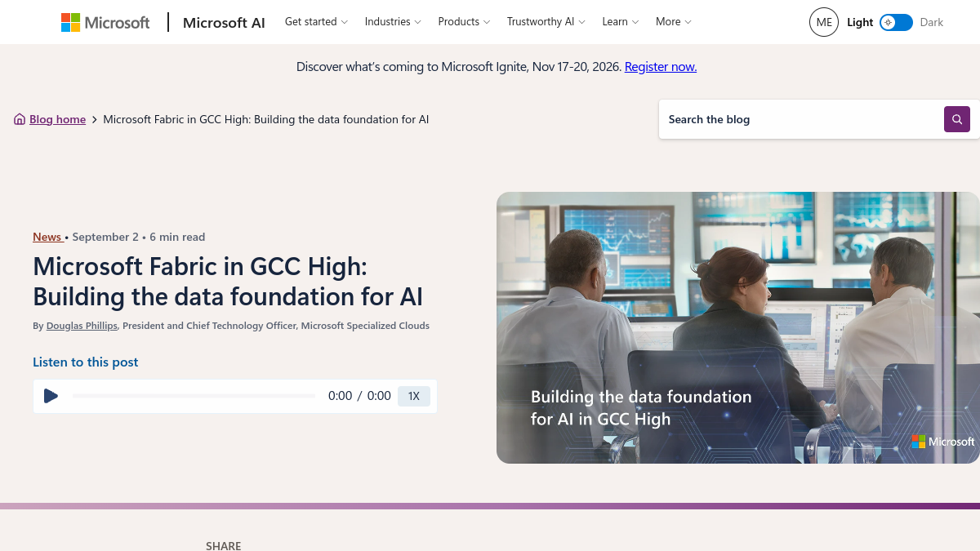
Task: Open the News category link
Action: (47, 237)
